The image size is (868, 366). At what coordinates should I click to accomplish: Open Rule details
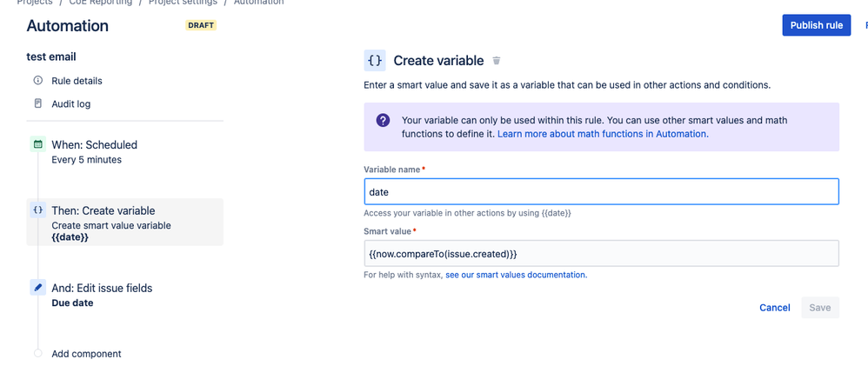tap(77, 81)
